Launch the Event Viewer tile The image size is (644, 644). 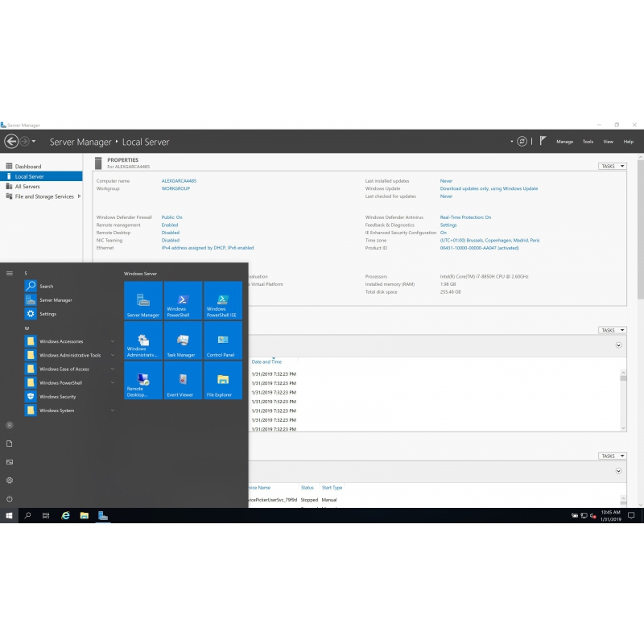(183, 382)
